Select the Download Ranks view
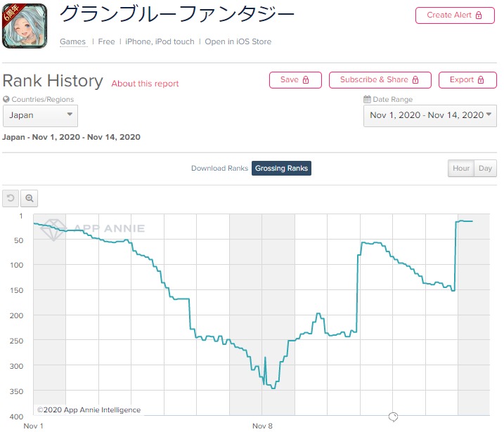This screenshot has width=504, height=432. click(x=219, y=169)
